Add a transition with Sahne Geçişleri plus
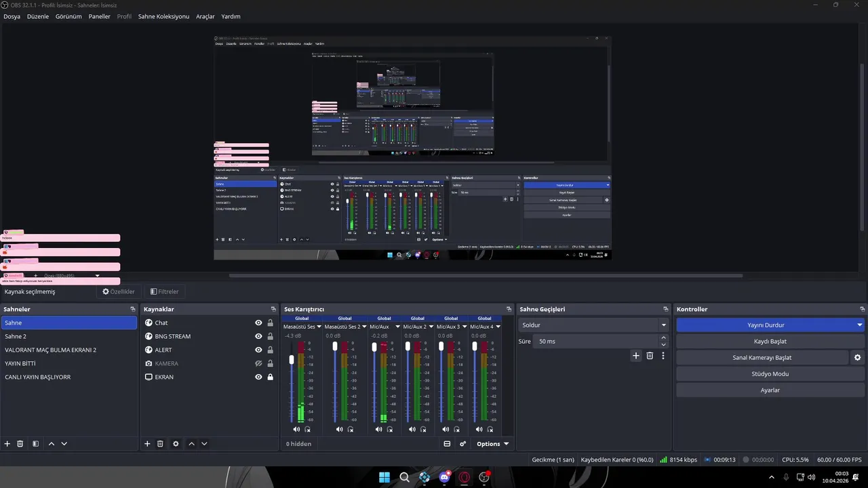Screen dimensions: 868x488 [x=635, y=356]
